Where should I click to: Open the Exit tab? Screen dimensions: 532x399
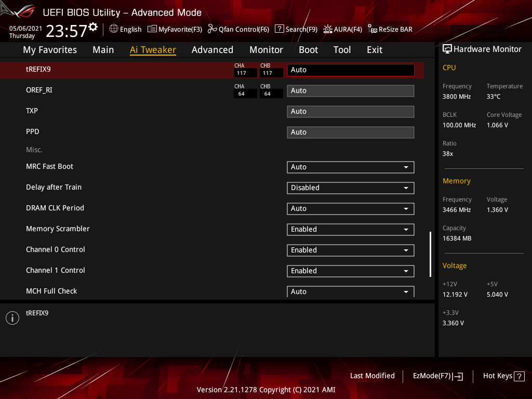pyautogui.click(x=375, y=50)
